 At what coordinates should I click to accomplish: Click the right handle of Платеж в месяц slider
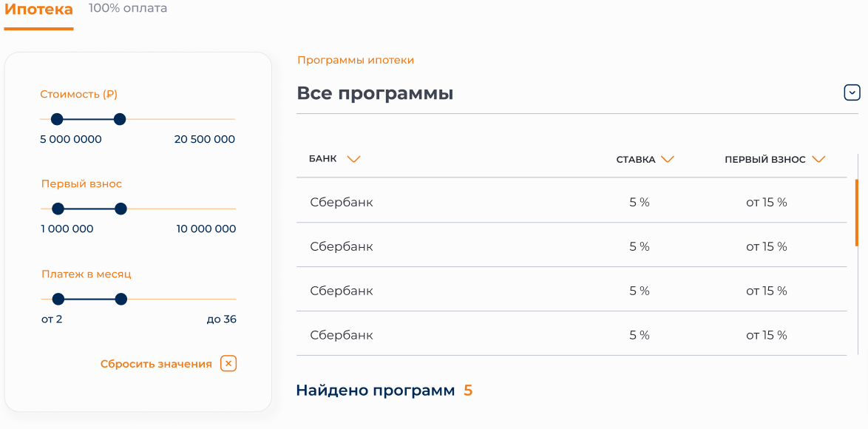[x=121, y=299]
